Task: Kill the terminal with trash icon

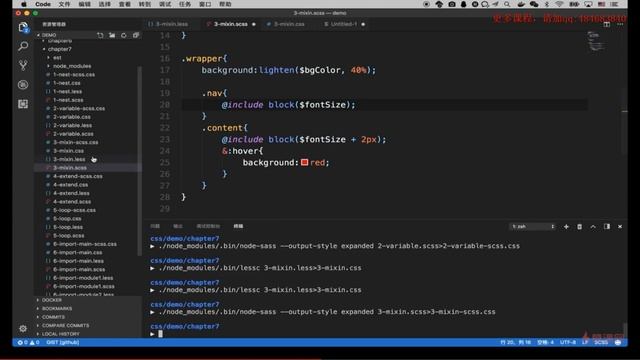Action: [x=579, y=227]
